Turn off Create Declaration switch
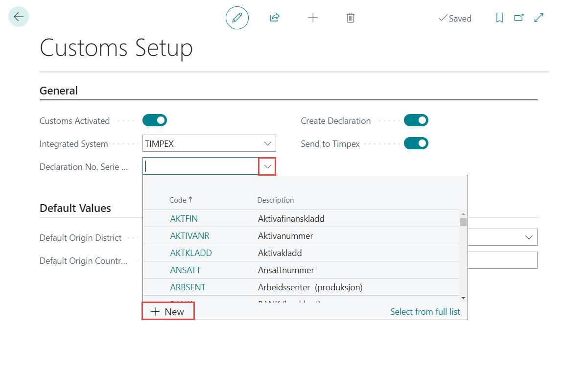Image resolution: width=588 pixels, height=373 pixels. point(416,120)
